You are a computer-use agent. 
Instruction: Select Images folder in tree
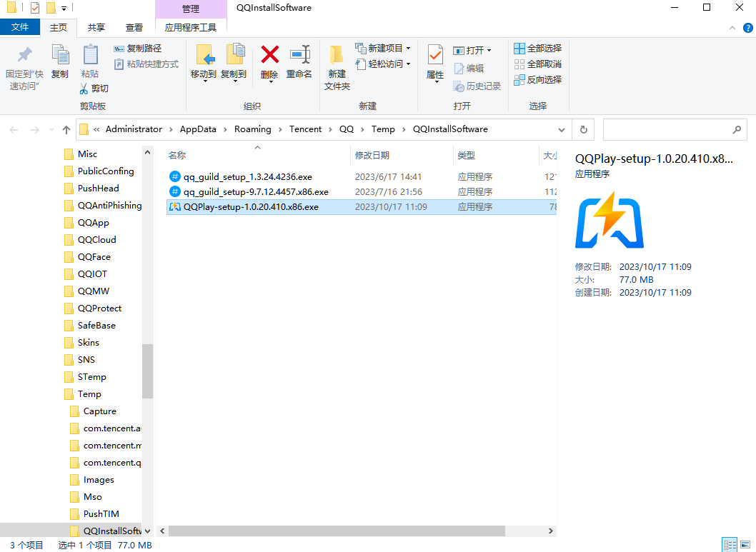click(93, 480)
